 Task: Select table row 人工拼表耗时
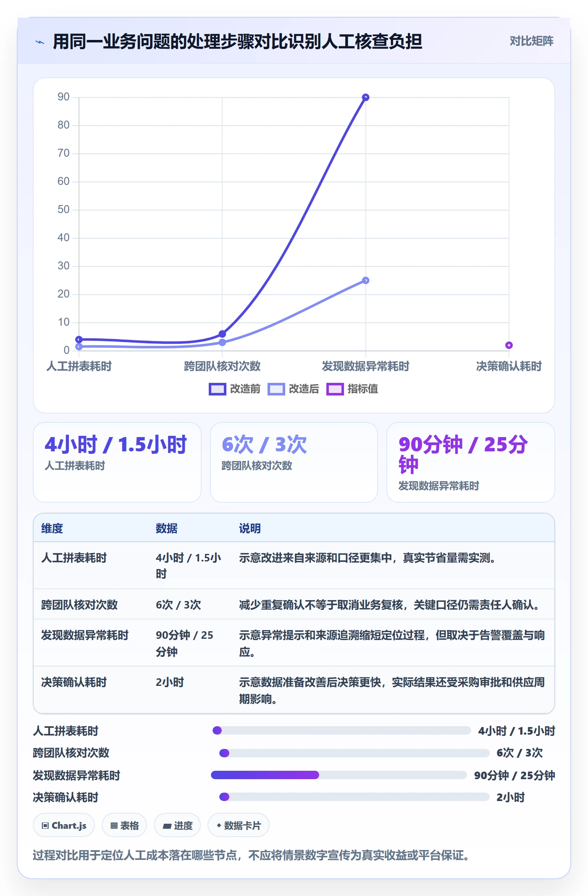[x=294, y=565]
